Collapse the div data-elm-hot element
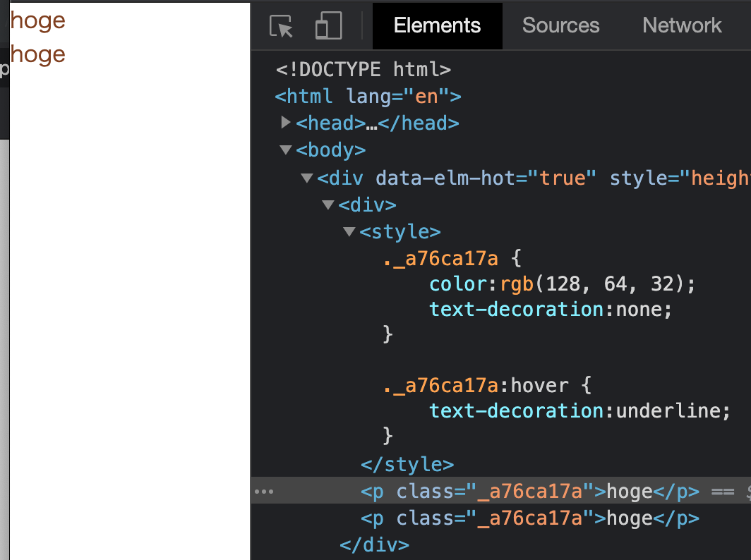 point(306,178)
